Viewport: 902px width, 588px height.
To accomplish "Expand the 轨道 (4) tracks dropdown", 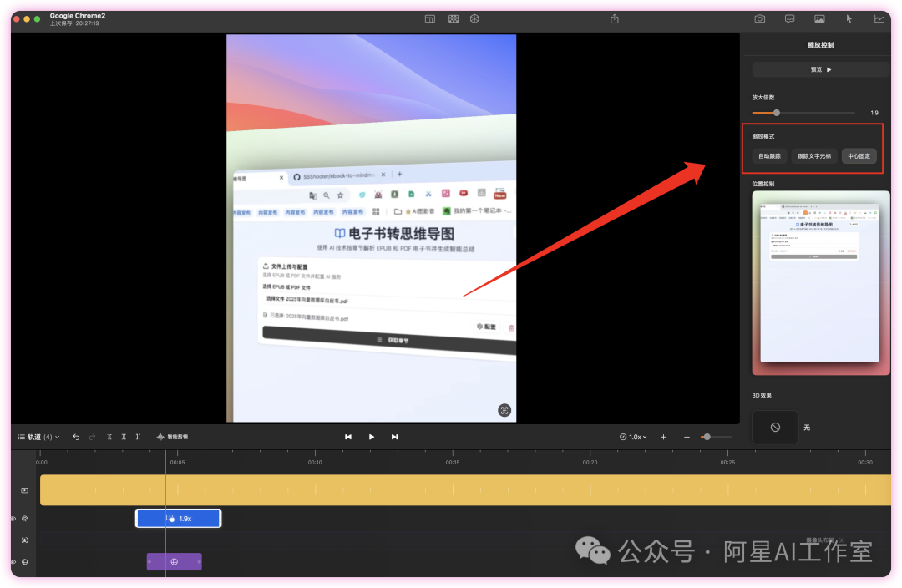I will click(39, 437).
